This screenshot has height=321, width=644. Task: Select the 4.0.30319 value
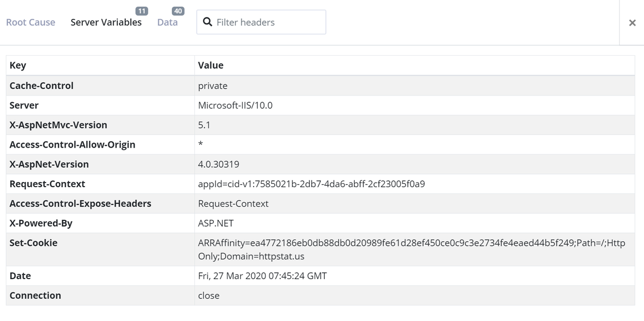pyautogui.click(x=415, y=164)
